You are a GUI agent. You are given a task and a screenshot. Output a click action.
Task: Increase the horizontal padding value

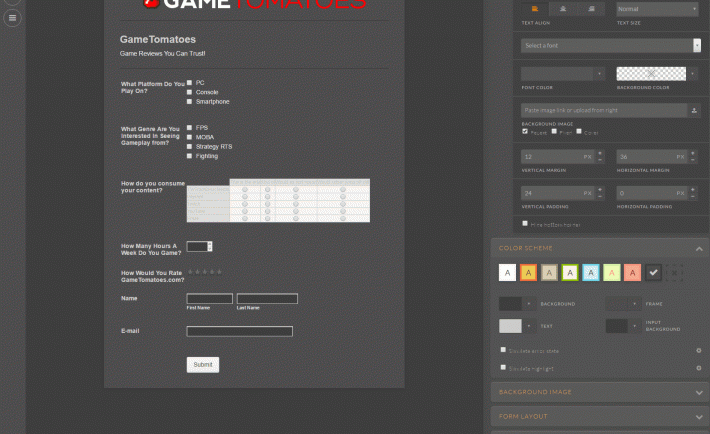point(692,190)
